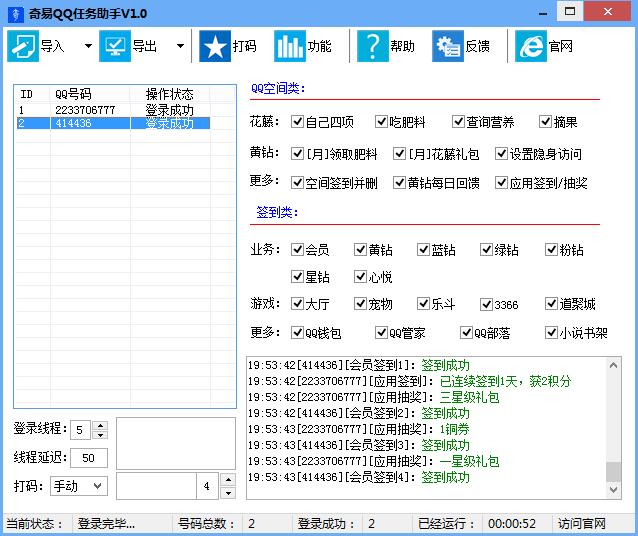Click the 操作状态 column header
This screenshot has height=536, width=638.
pyautogui.click(x=170, y=94)
